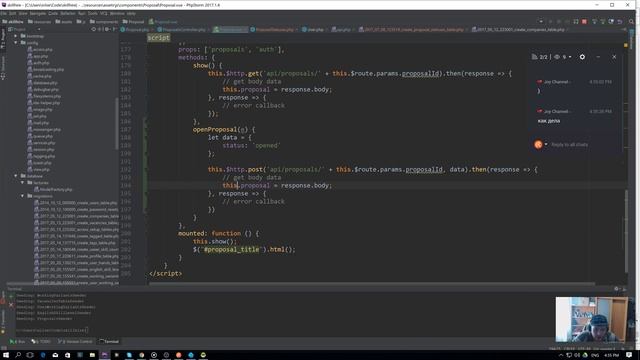This screenshot has height=360, width=640.
Task: Click the Windows taskbar search icon
Action: click(18, 355)
